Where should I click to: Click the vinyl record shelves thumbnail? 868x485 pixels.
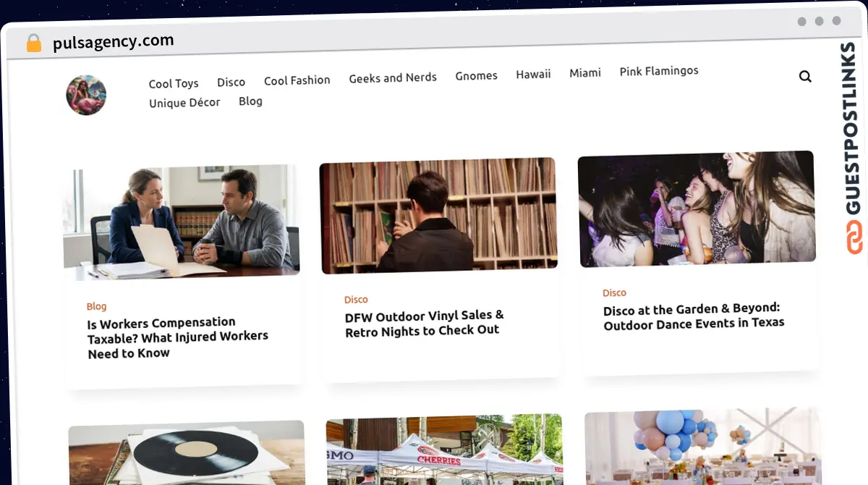coord(438,216)
